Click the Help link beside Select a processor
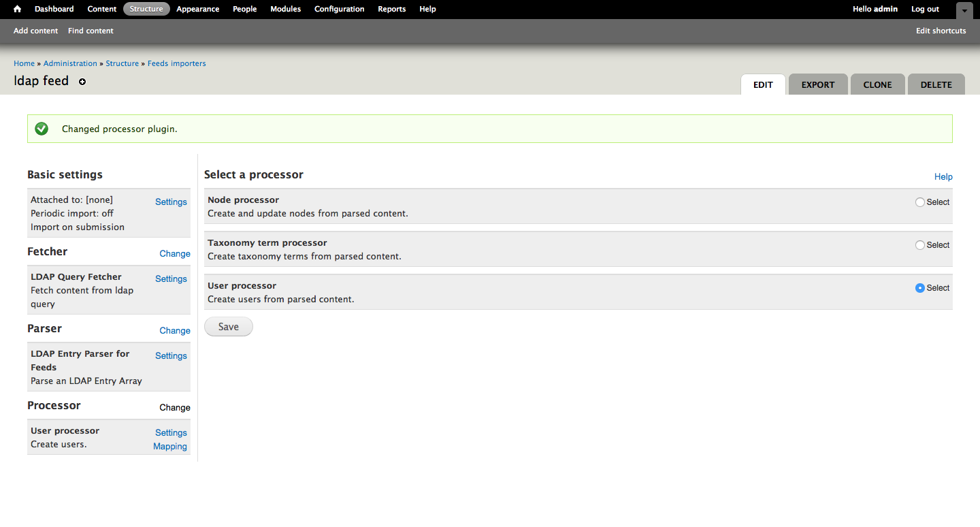This screenshot has height=527, width=980. tap(943, 177)
